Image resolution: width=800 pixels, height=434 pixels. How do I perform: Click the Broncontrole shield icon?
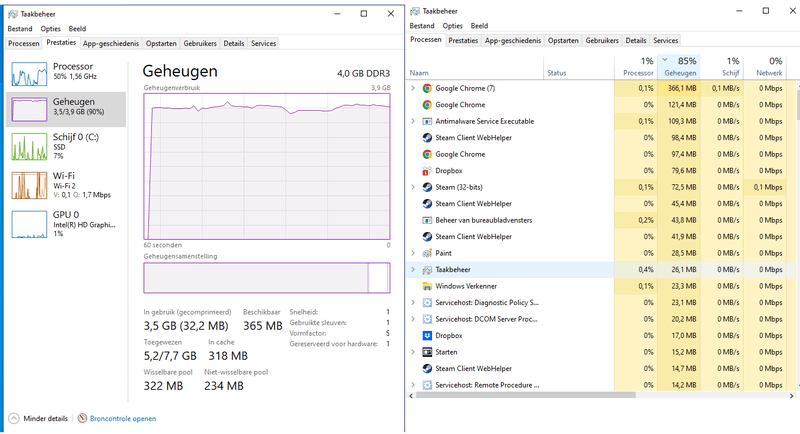[x=83, y=418]
